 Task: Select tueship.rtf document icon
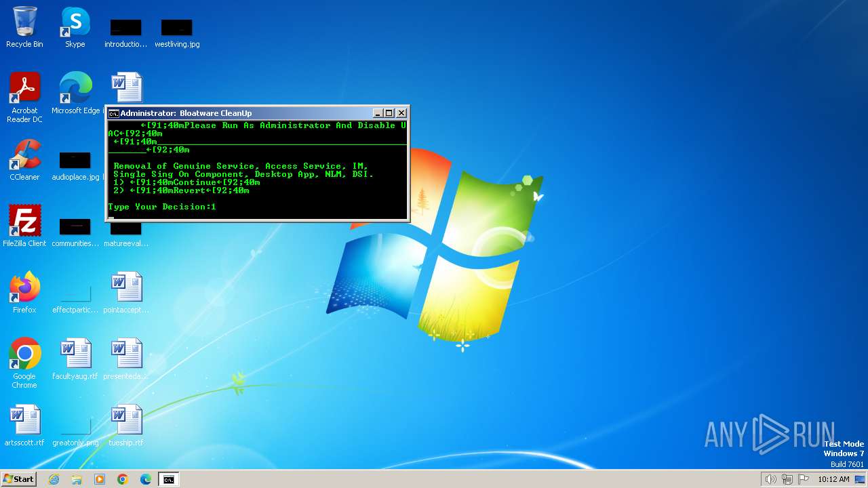click(x=125, y=426)
